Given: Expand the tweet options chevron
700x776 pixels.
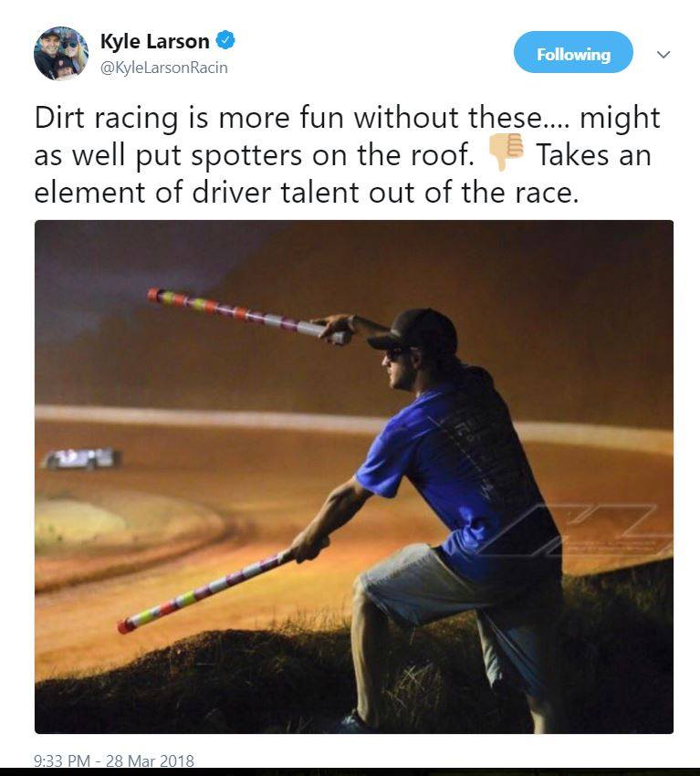Looking at the screenshot, I should [663, 54].
